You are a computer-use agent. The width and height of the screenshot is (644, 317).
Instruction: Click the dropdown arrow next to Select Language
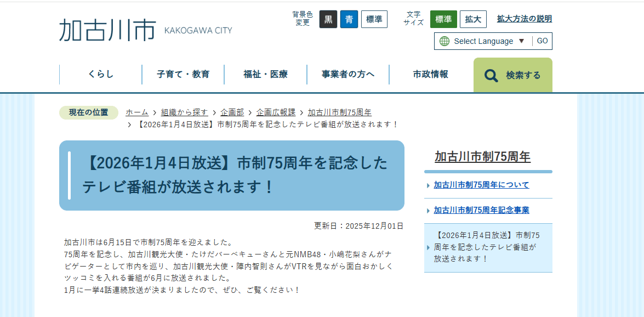click(521, 41)
